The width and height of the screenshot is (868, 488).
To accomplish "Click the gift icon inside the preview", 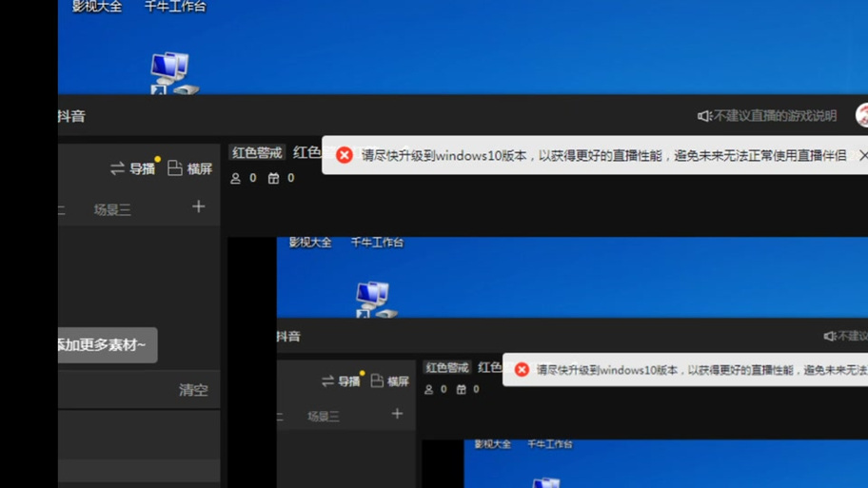I will (461, 389).
